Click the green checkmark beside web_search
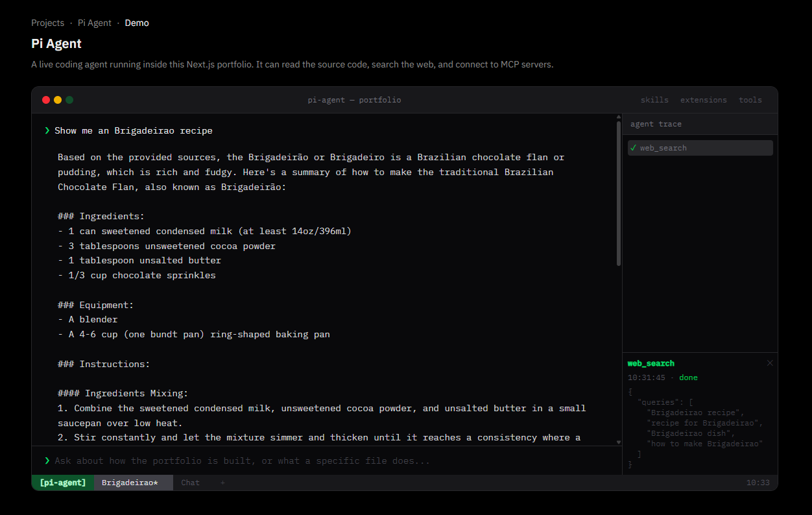812x515 pixels. 633,148
